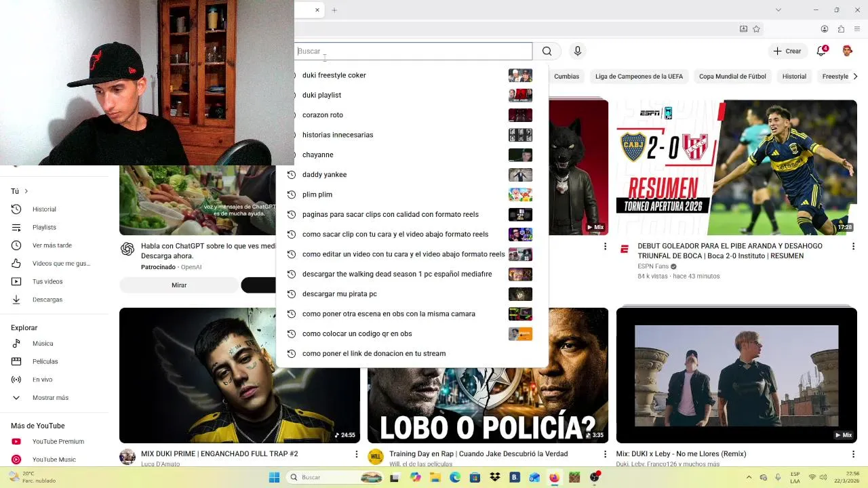Open YouTube Premium link
This screenshot has width=868, height=488.
coord(54,442)
